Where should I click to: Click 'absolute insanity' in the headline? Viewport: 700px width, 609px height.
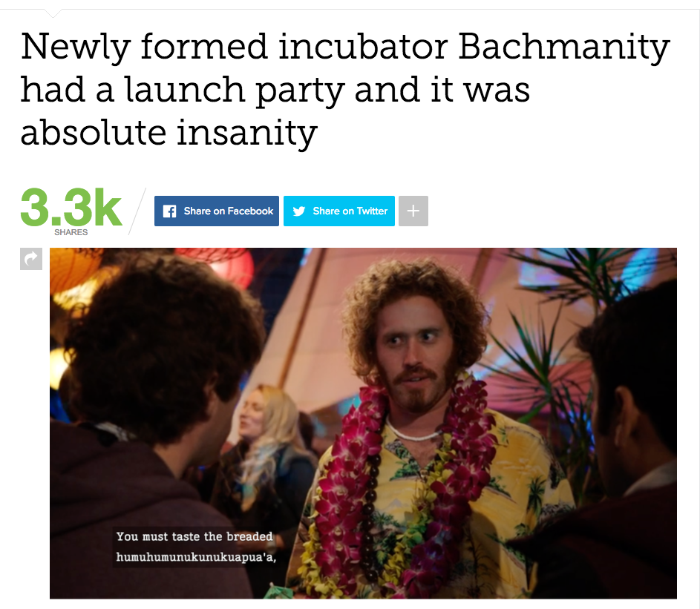(x=169, y=133)
